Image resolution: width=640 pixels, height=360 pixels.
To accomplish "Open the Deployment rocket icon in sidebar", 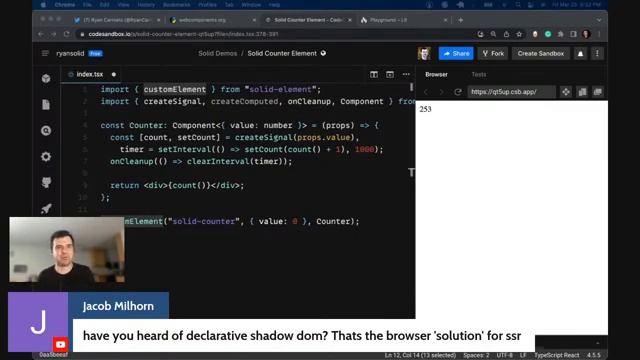I will 46,209.
